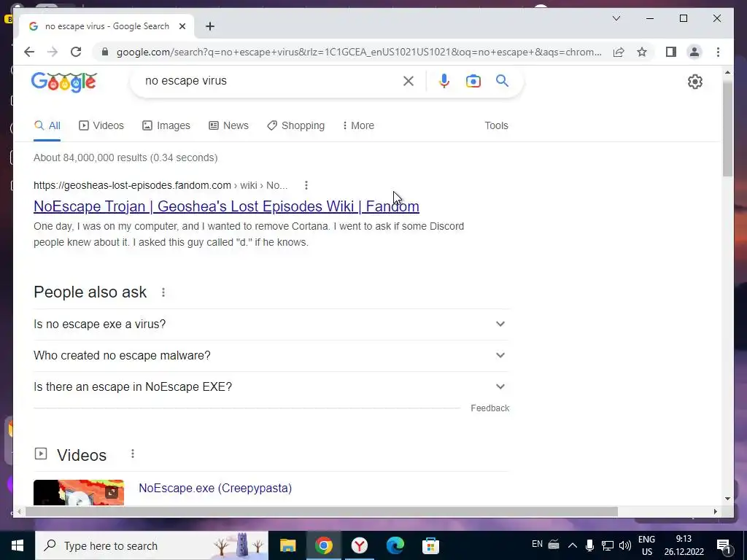The height and width of the screenshot is (560, 747).
Task: Open the Chrome profile avatar
Action: coord(694,52)
